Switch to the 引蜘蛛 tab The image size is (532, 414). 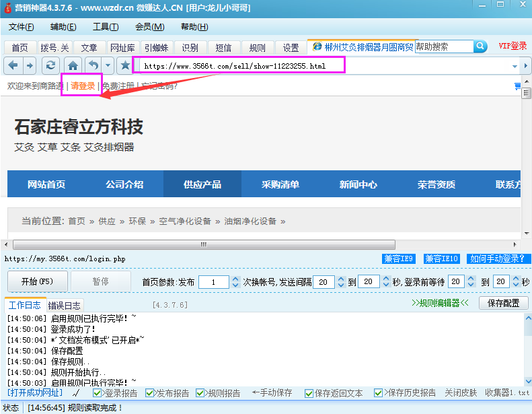coord(157,48)
